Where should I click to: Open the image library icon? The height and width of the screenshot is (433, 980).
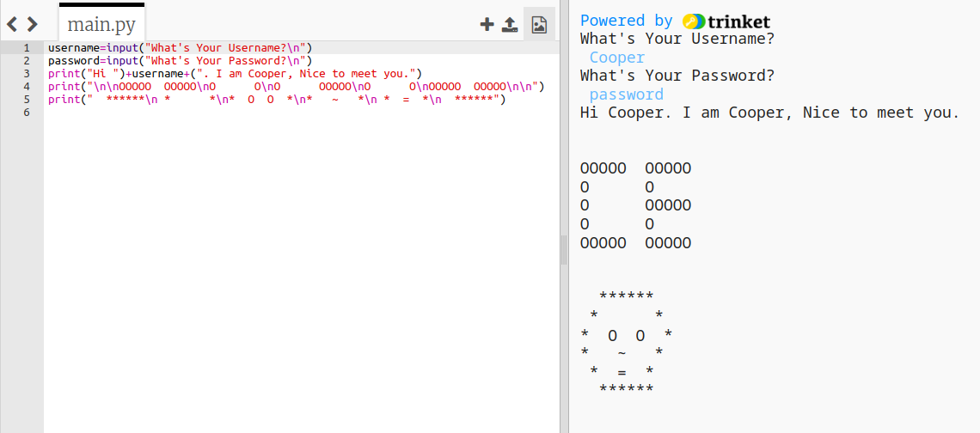(x=539, y=24)
